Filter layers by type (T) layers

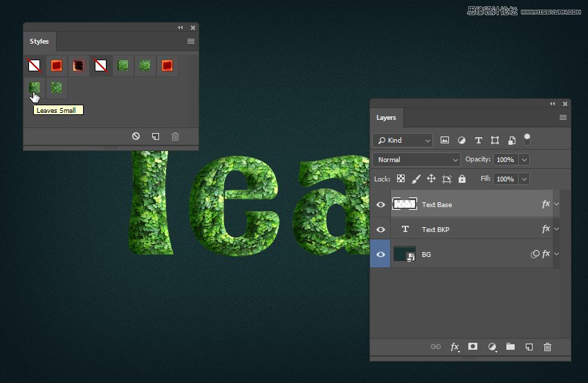[478, 140]
